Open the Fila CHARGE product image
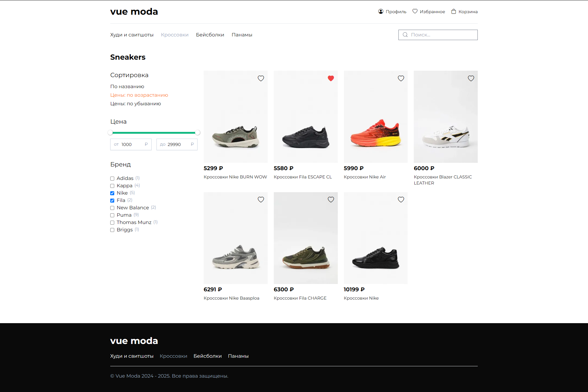The height and width of the screenshot is (392, 588). 306,238
